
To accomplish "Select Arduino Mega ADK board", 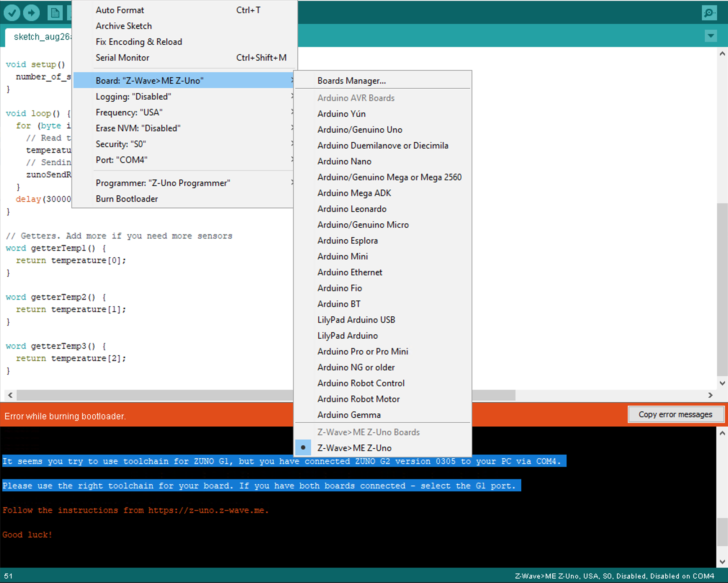I will [383, 193].
